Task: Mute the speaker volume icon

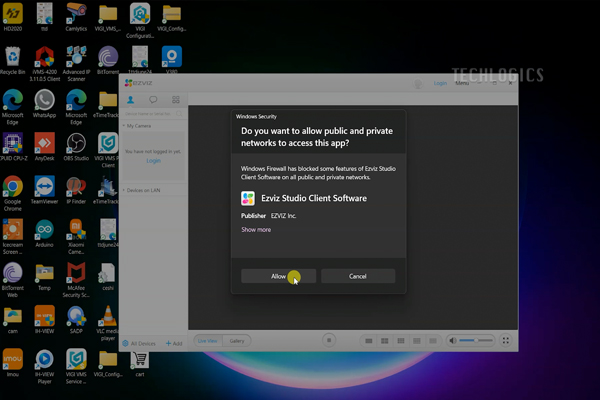Action: point(453,341)
